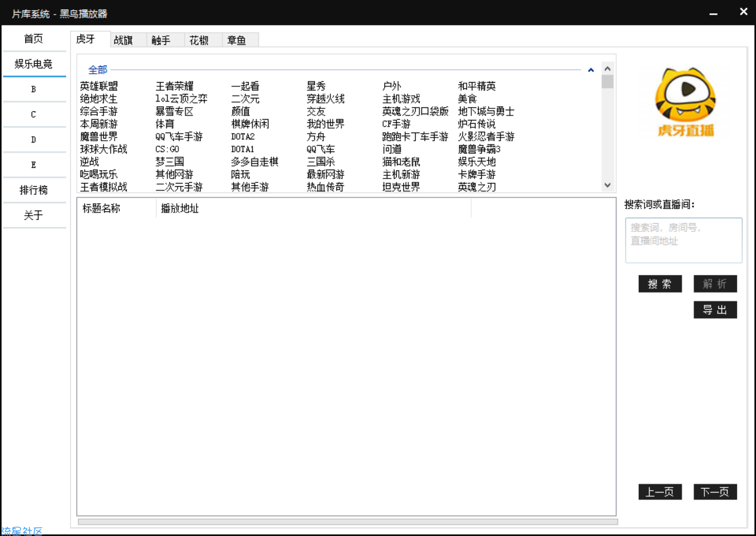This screenshot has width=756, height=536.
Task: Select the 一起看 category
Action: 245,86
